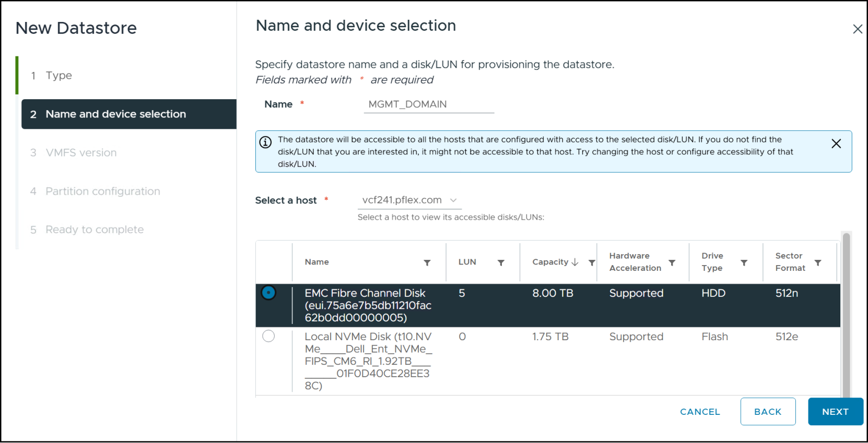Select the EMC Fibre Channel Disk radio button
Screen dimensions: 868x443
point(268,293)
